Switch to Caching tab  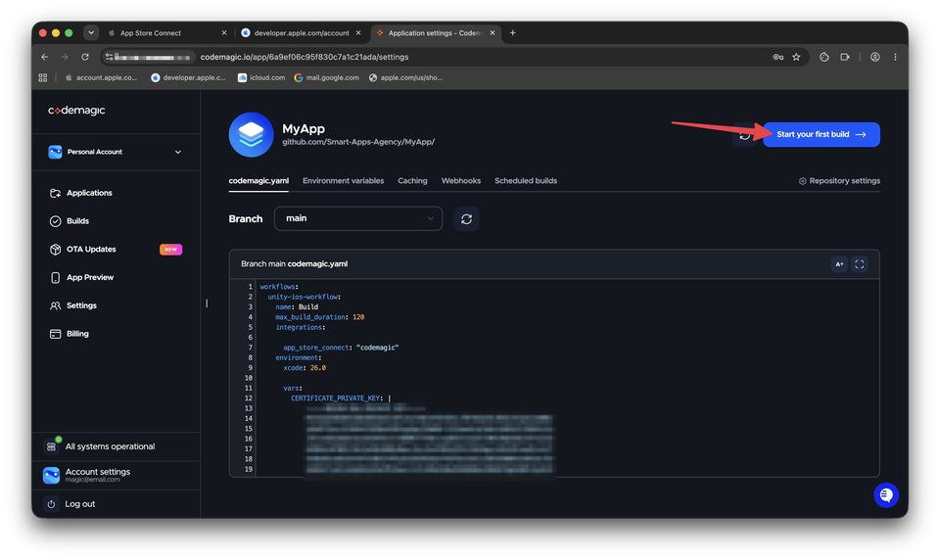[x=412, y=181]
